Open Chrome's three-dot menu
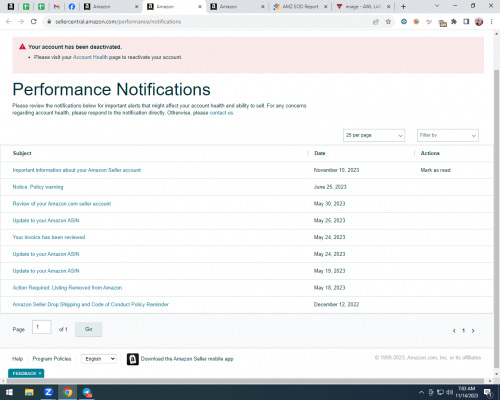The image size is (500, 400). [x=491, y=22]
